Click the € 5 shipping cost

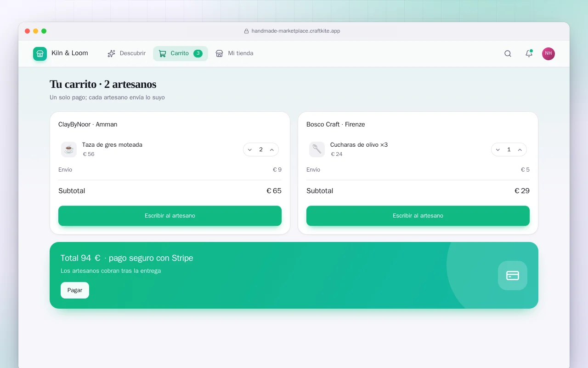pyautogui.click(x=525, y=170)
